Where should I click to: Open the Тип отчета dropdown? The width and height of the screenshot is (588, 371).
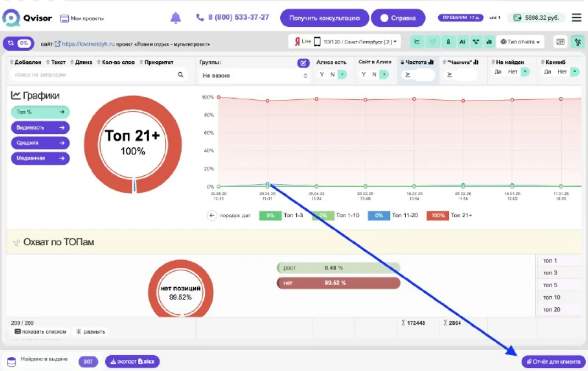click(x=520, y=41)
